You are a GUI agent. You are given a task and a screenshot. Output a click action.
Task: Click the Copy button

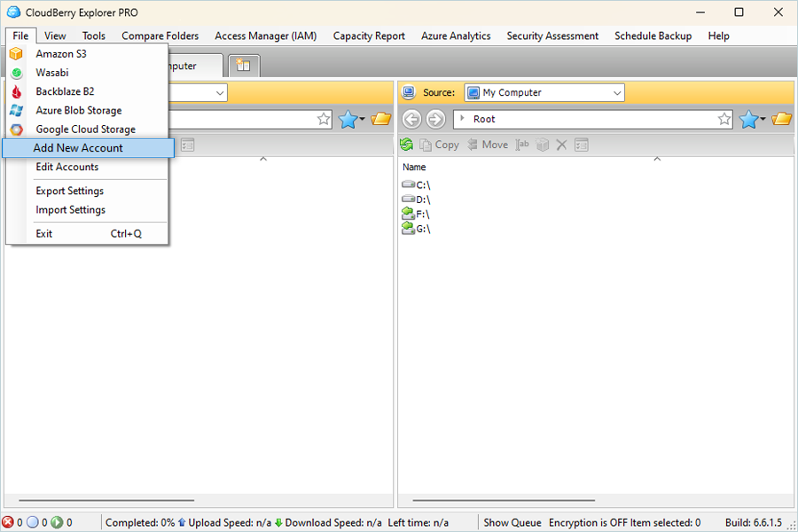439,145
